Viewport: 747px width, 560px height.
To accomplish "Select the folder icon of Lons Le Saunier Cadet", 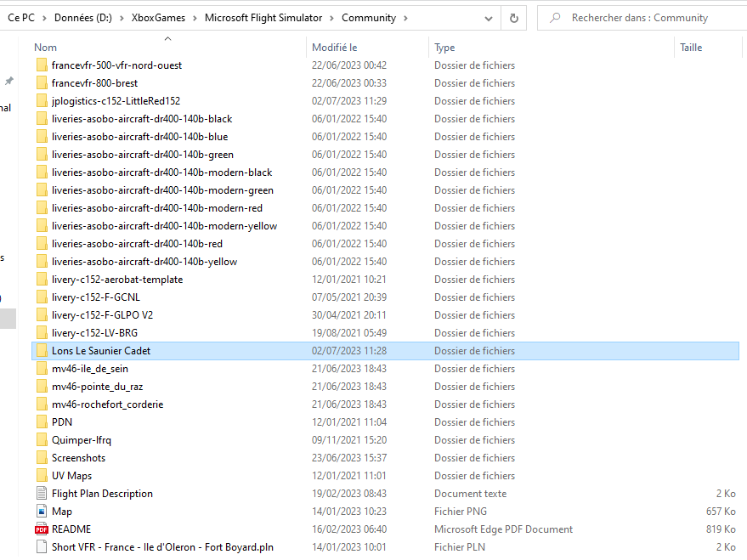I will point(42,350).
